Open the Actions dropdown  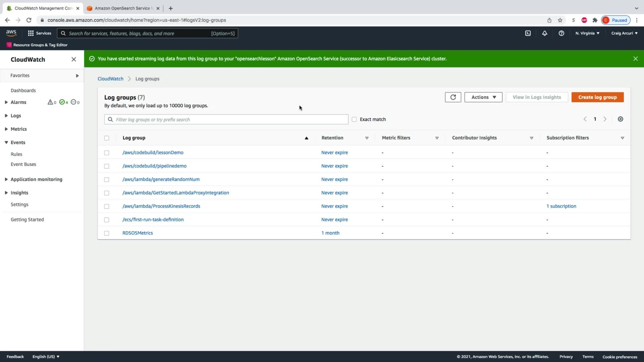pyautogui.click(x=483, y=97)
